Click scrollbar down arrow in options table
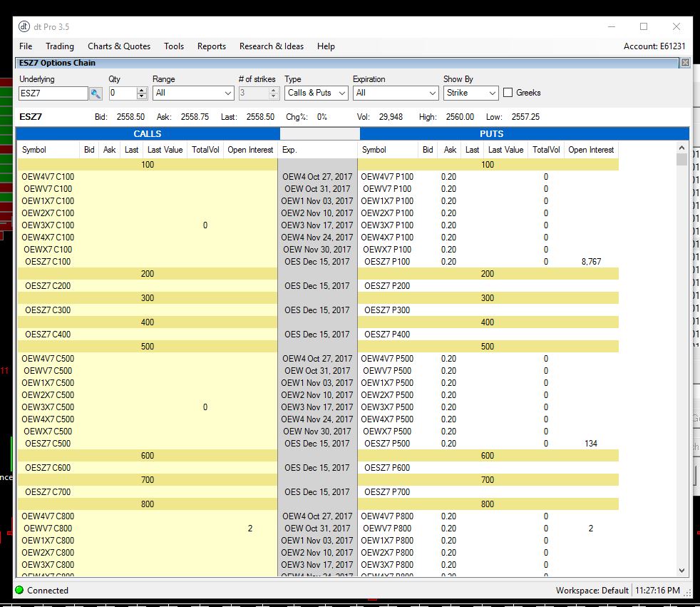This screenshot has width=700, height=607. [681, 570]
